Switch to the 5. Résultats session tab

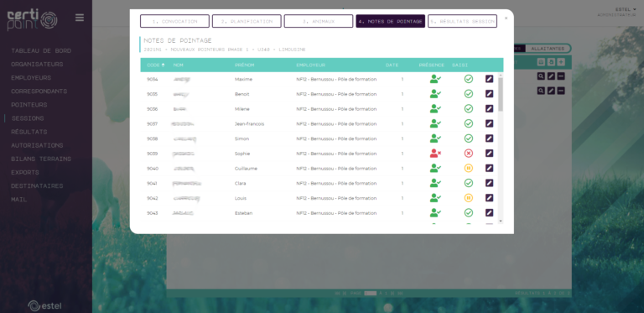click(463, 21)
